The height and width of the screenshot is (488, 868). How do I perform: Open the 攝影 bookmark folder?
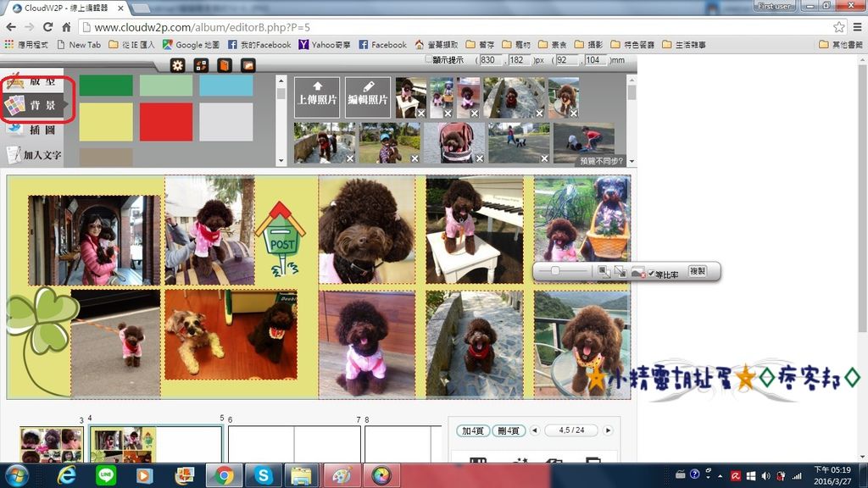588,45
